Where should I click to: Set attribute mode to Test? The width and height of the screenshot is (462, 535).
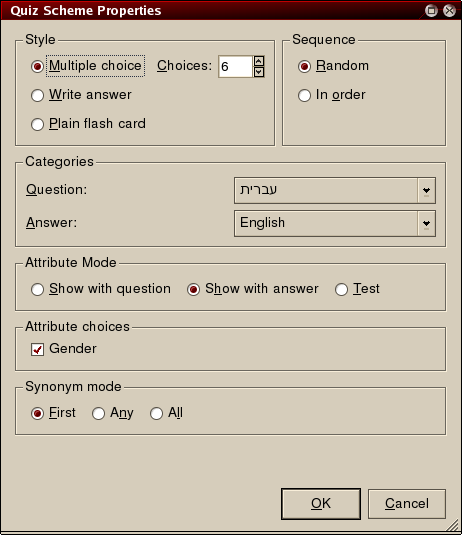click(x=341, y=289)
